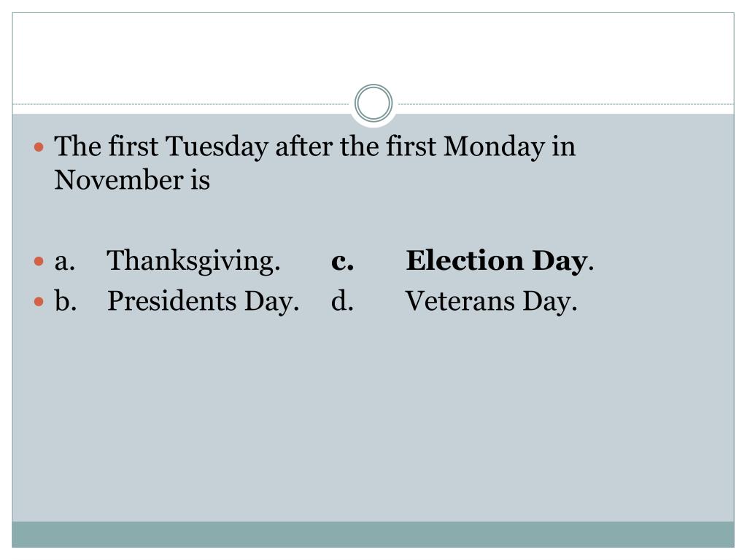Click the dotted divider right of circle
The width and height of the screenshot is (747, 560).
pos(566,104)
